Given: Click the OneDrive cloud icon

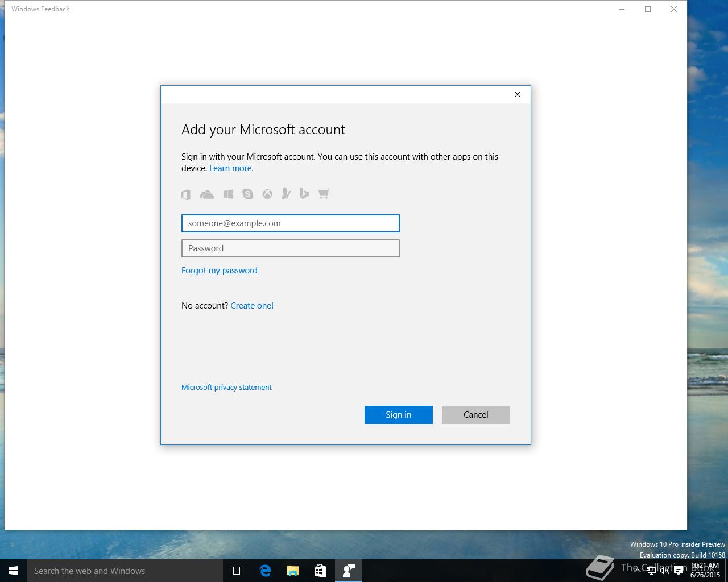Looking at the screenshot, I should (206, 194).
